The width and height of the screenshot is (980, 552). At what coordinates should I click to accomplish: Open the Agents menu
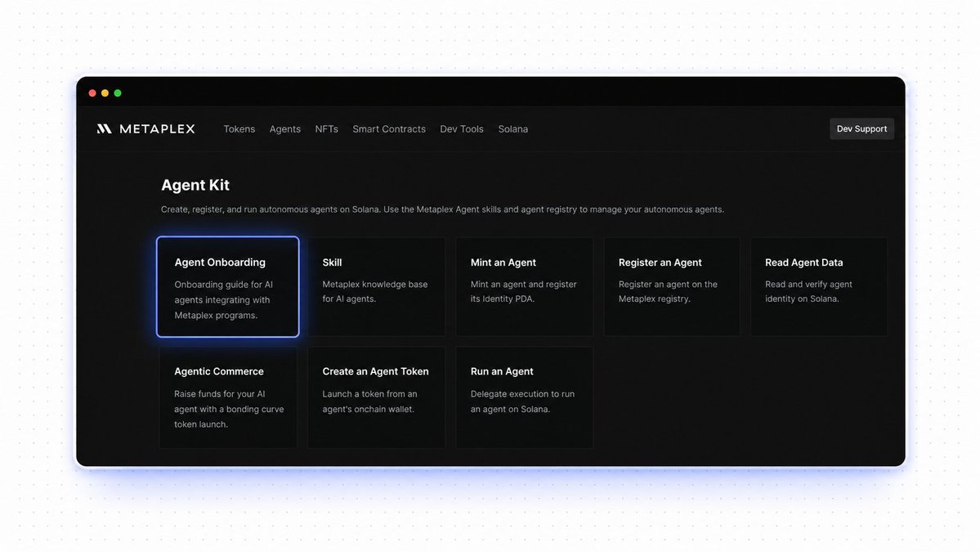285,128
